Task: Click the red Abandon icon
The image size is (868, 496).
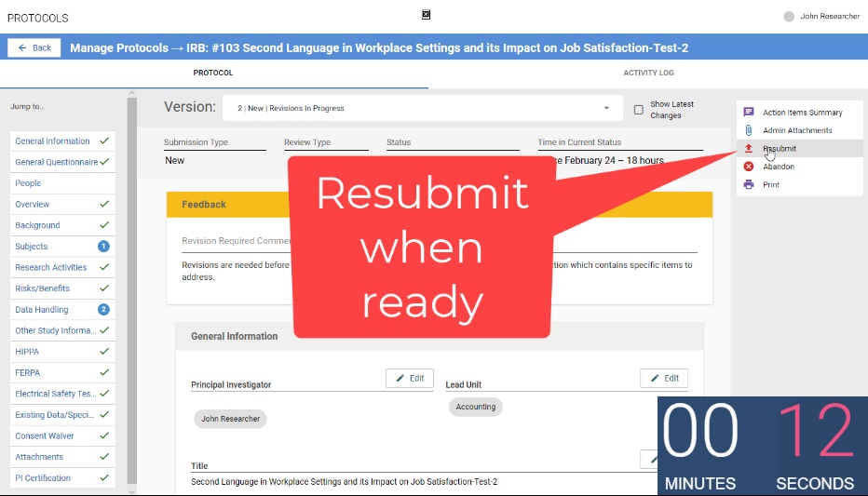Action: [749, 167]
